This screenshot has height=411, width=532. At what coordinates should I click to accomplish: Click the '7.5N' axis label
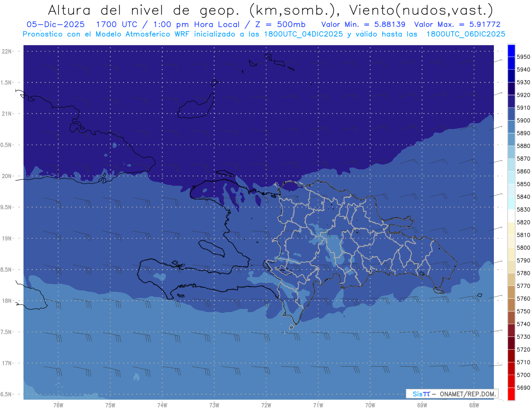pos(7,332)
